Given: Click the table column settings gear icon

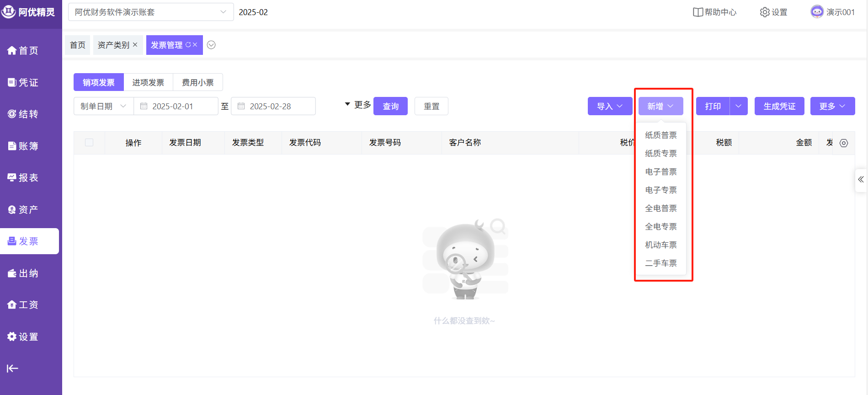Looking at the screenshot, I should pyautogui.click(x=844, y=143).
